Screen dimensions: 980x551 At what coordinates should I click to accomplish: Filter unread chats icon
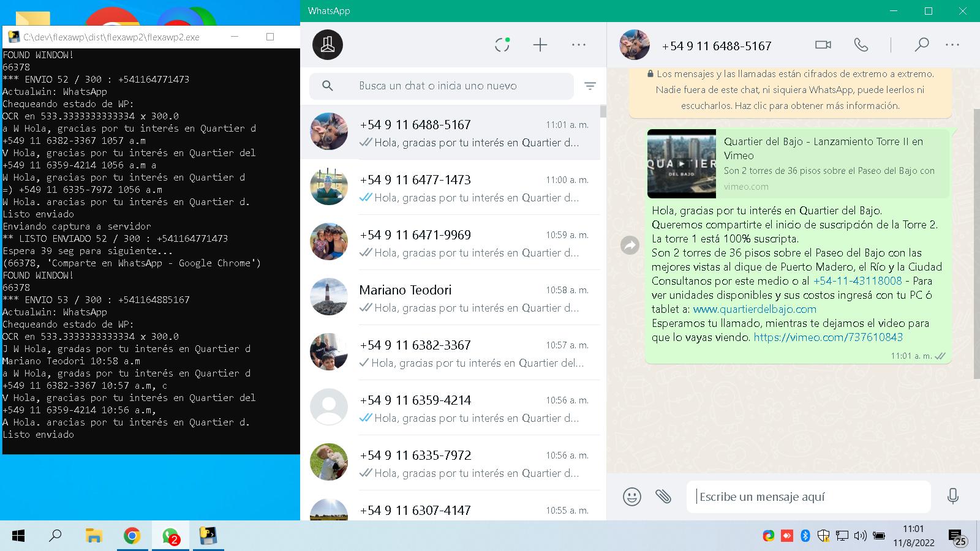point(590,86)
